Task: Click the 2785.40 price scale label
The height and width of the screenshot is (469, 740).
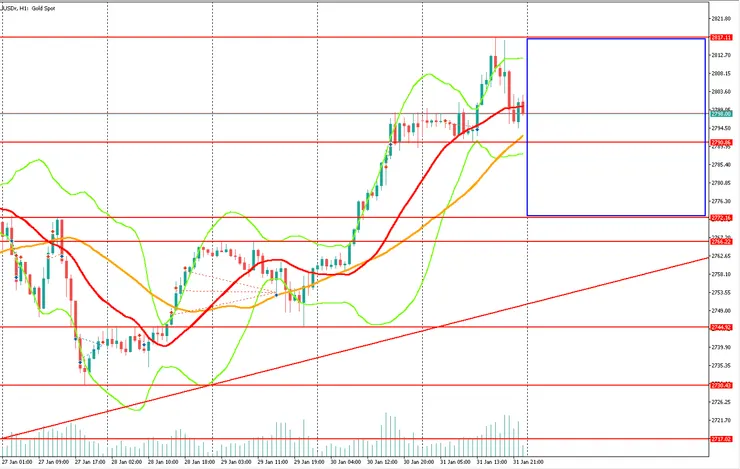Action: coord(721,165)
